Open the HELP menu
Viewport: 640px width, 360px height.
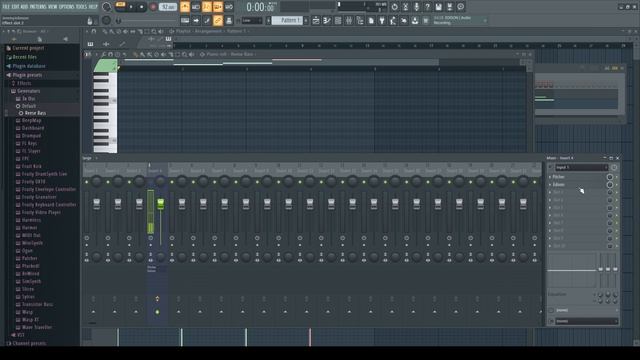point(93,7)
